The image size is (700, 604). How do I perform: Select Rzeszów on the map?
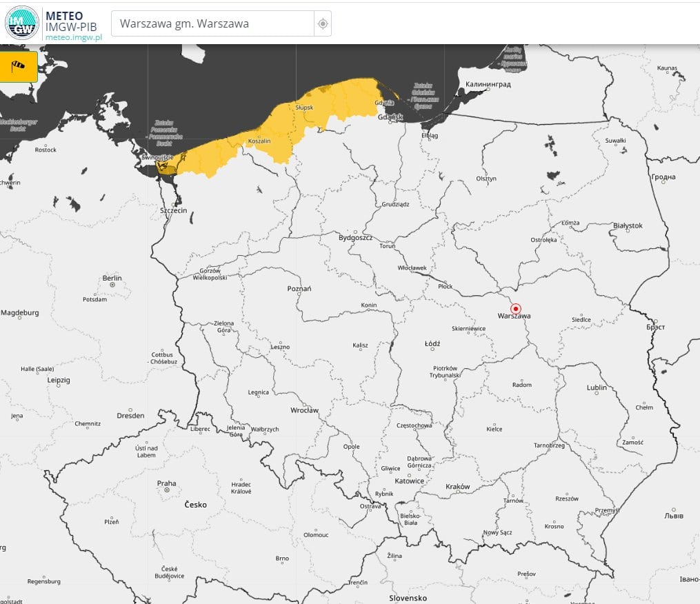567,498
